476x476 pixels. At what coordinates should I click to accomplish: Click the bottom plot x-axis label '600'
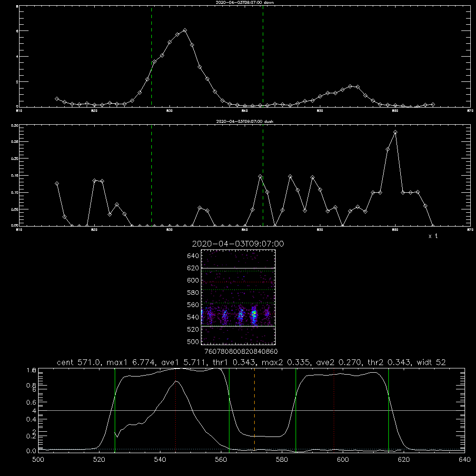click(343, 460)
